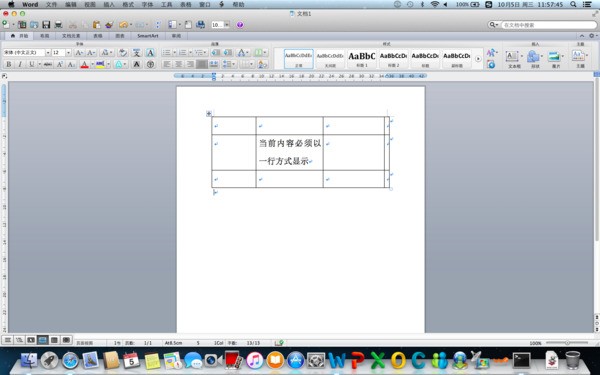Toggle Strikethrough abc button
This screenshot has height=375, width=600.
(47, 64)
